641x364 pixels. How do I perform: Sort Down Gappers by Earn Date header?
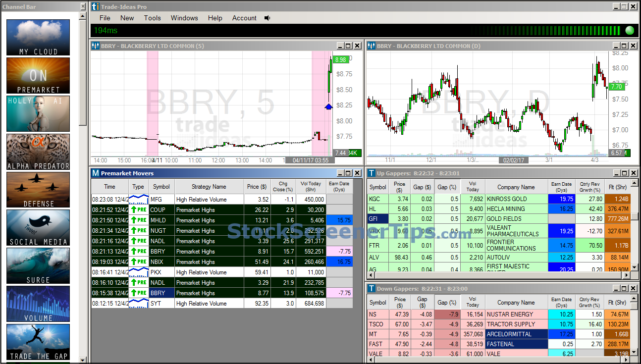[562, 303]
